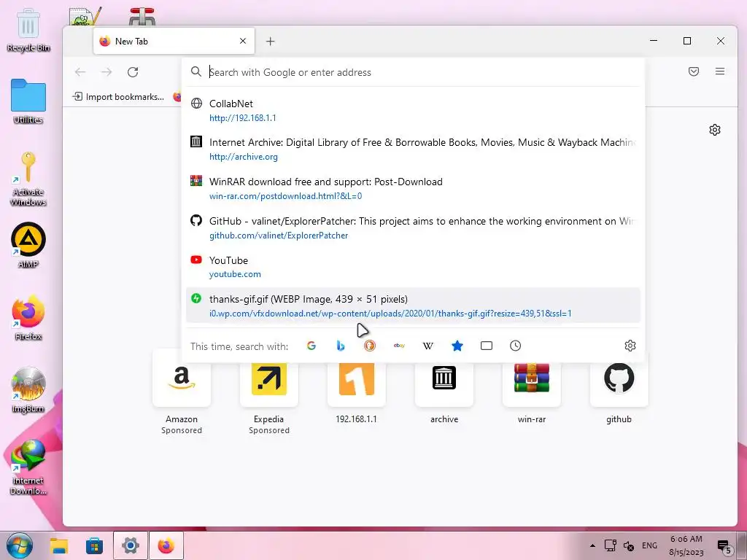
Task: Click the Reload page button
Action: (x=133, y=72)
